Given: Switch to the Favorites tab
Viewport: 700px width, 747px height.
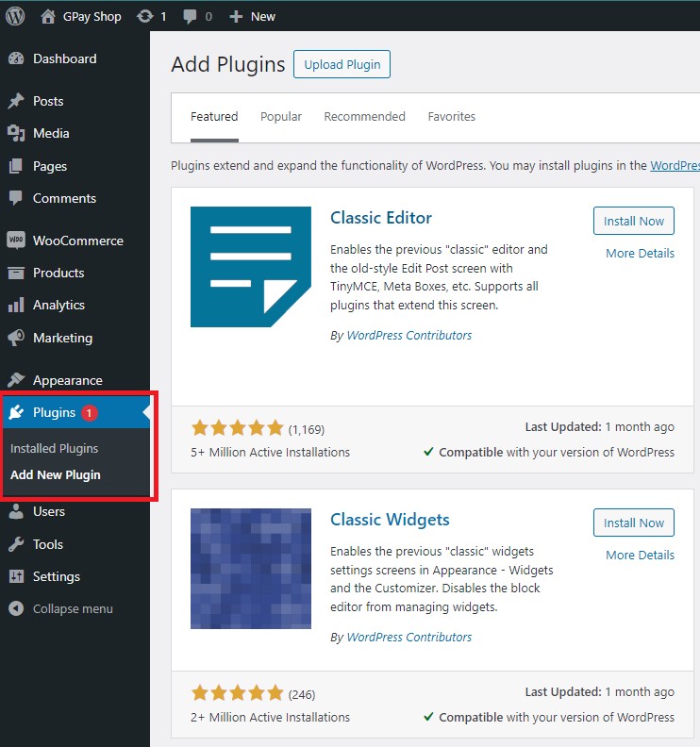Looking at the screenshot, I should 451,117.
